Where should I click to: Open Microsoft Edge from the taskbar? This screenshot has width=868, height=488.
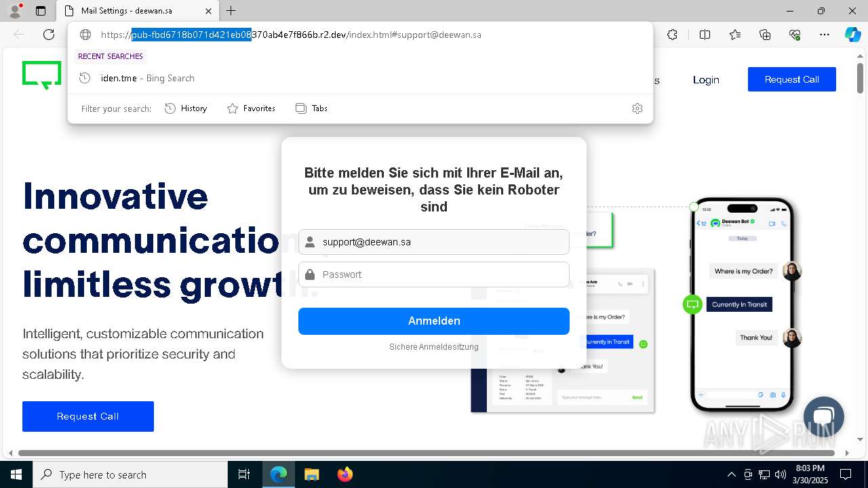pos(279,474)
